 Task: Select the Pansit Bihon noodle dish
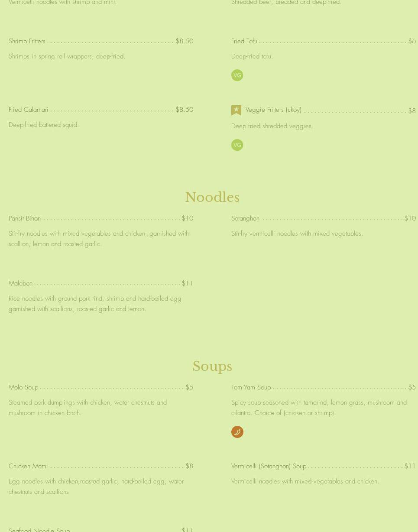(x=25, y=218)
